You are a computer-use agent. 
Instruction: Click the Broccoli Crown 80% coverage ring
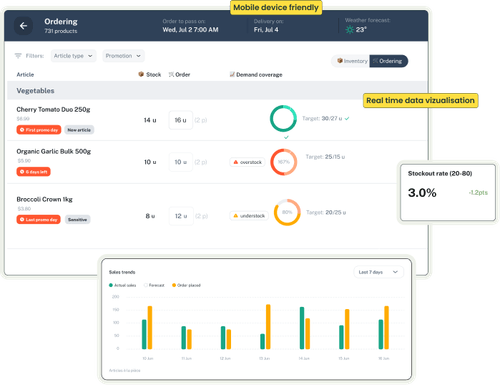click(x=287, y=212)
